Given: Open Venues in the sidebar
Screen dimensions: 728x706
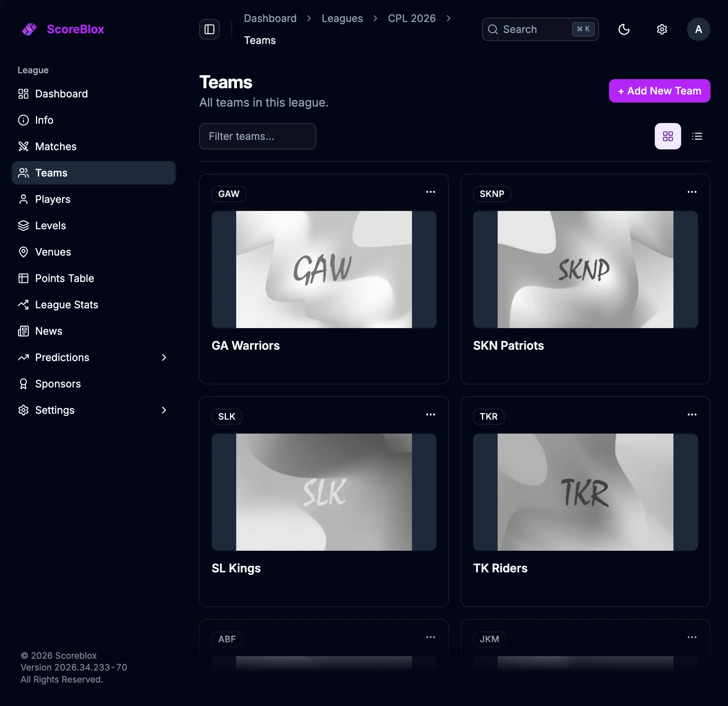Looking at the screenshot, I should tap(94, 252).
